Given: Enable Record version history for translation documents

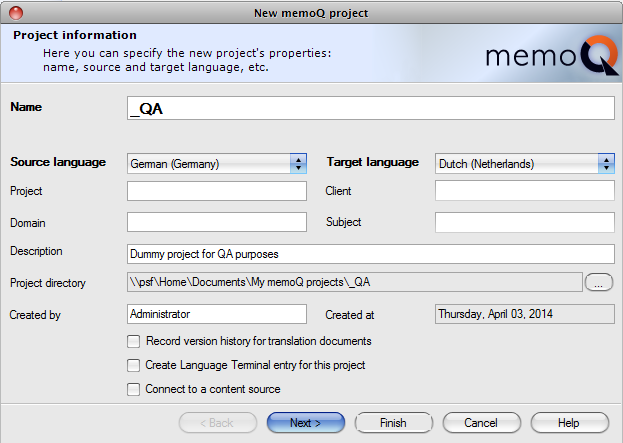Looking at the screenshot, I should tap(134, 341).
